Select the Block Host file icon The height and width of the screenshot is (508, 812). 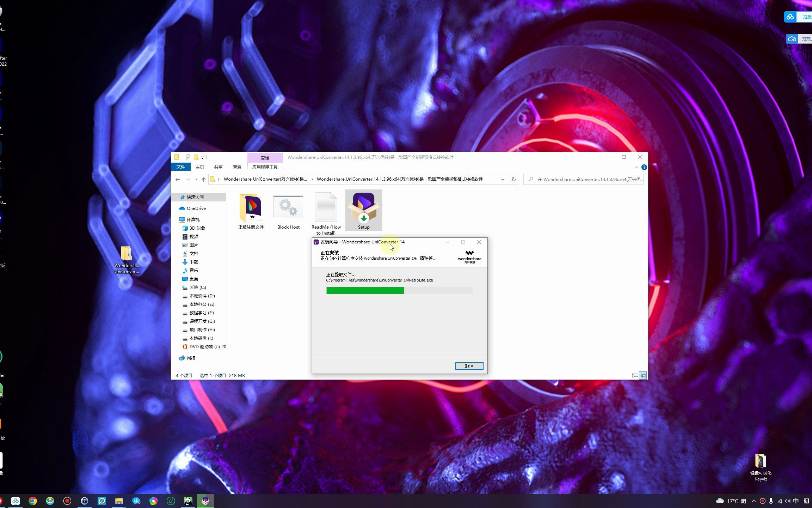[x=288, y=207]
